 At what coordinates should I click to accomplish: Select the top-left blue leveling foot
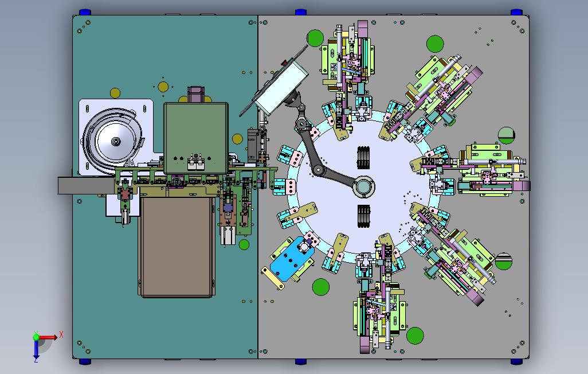point(85,13)
